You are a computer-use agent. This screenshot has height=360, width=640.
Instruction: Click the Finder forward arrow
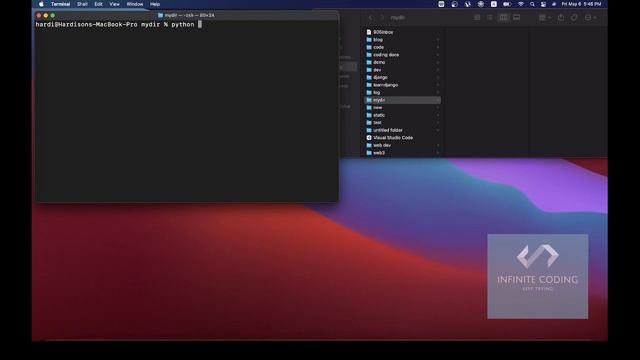click(382, 18)
